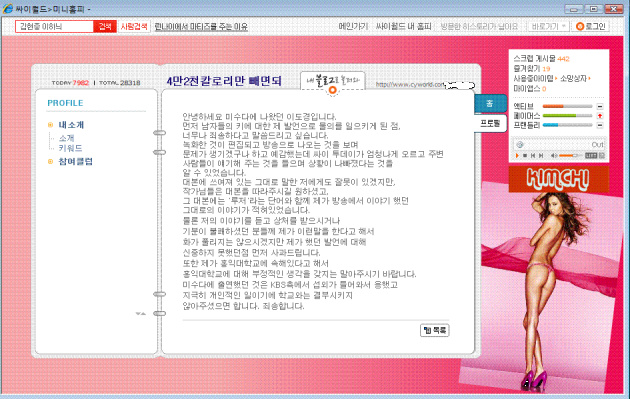Click 마이앱스 0 entry
The width and height of the screenshot is (630, 399).
530,89
